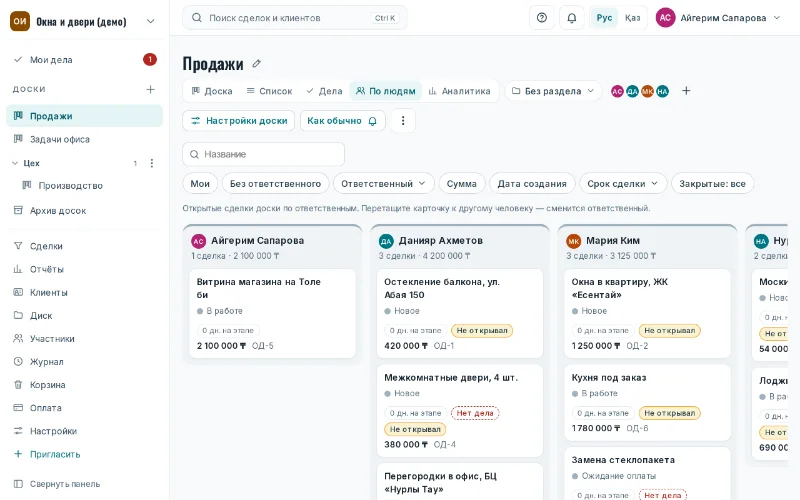Open Айгерим Сапарова user menu
Screen dimensions: 800x500
[x=718, y=18]
